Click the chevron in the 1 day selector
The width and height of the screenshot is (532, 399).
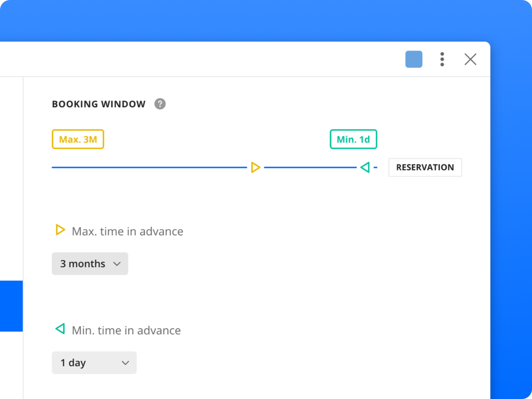click(x=125, y=363)
